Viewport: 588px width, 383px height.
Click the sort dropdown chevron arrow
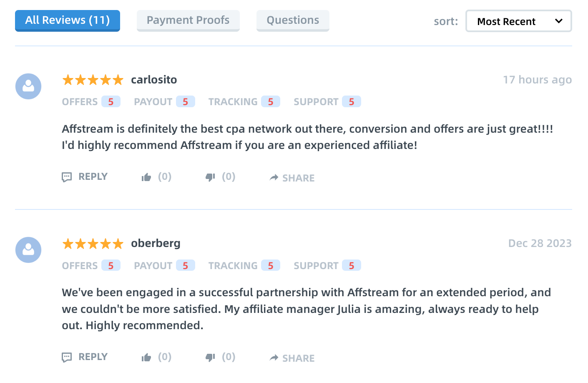tap(559, 21)
